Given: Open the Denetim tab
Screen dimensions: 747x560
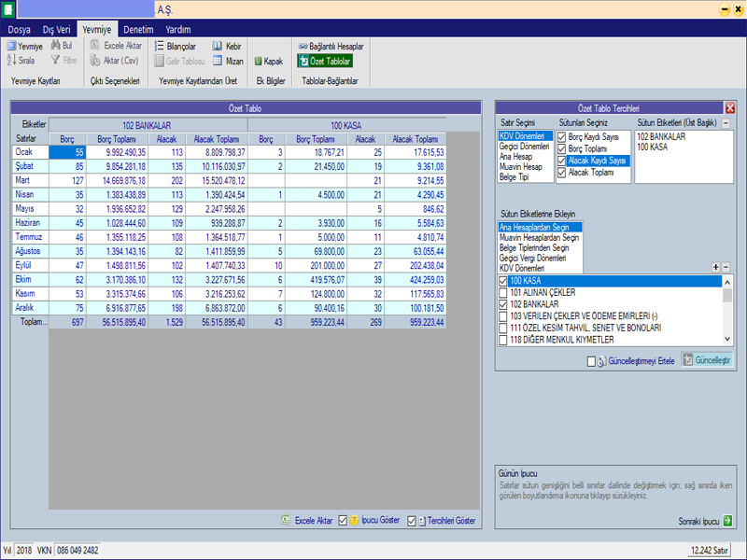Looking at the screenshot, I should (x=138, y=30).
